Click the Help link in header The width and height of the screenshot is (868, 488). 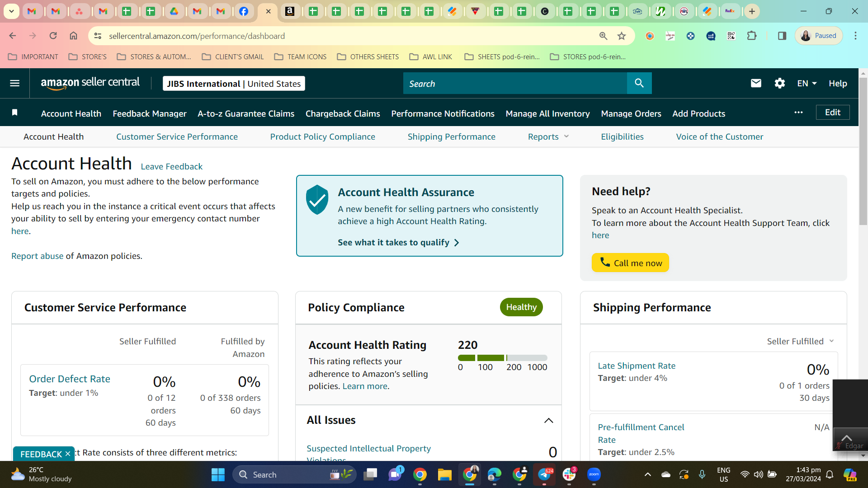[838, 83]
